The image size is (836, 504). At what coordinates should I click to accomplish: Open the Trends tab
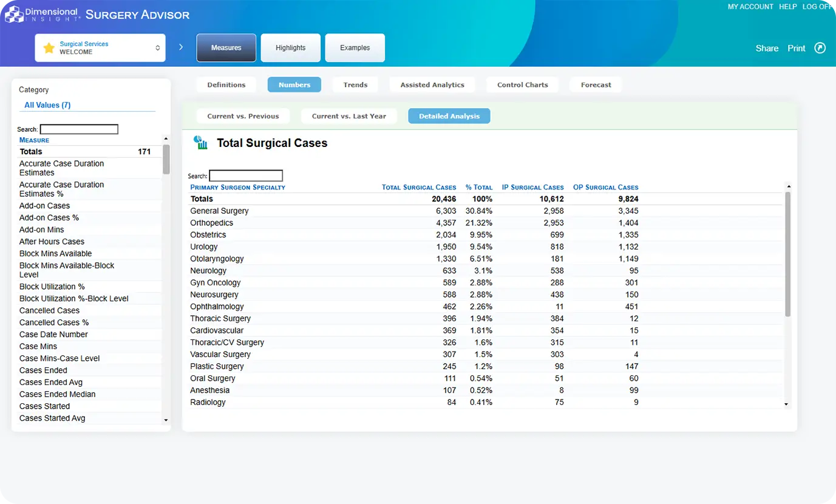[355, 85]
